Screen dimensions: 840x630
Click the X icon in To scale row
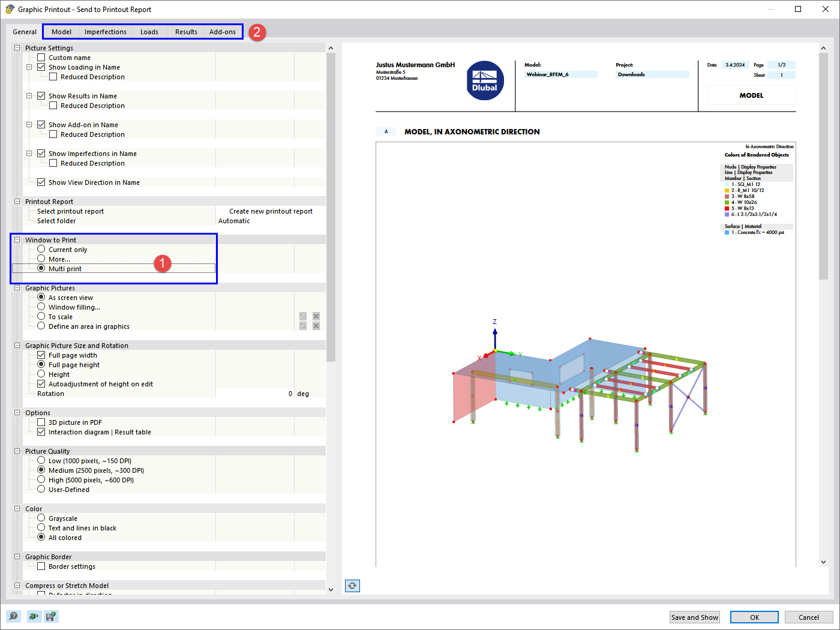tap(316, 316)
